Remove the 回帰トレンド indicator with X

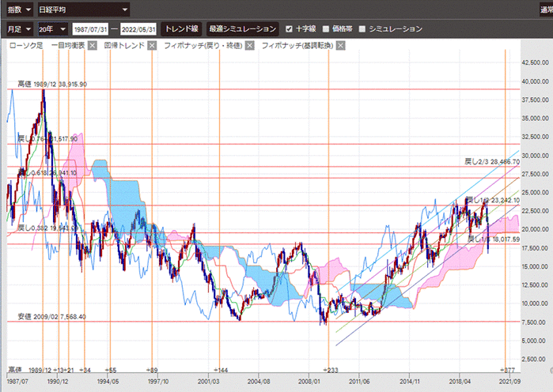[152, 45]
